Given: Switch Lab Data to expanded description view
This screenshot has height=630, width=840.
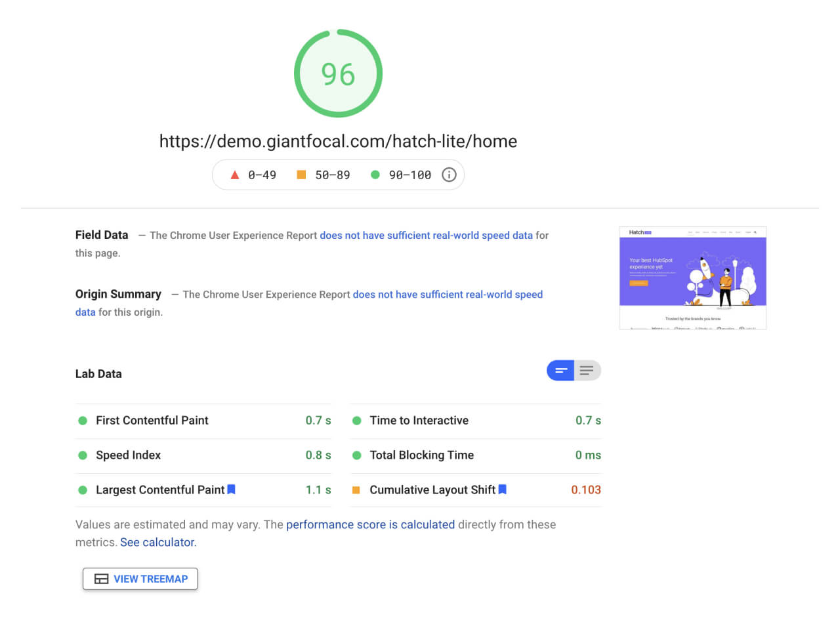Looking at the screenshot, I should click(587, 371).
